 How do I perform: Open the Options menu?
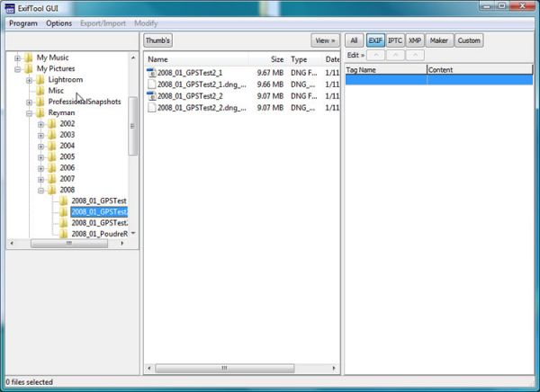58,23
